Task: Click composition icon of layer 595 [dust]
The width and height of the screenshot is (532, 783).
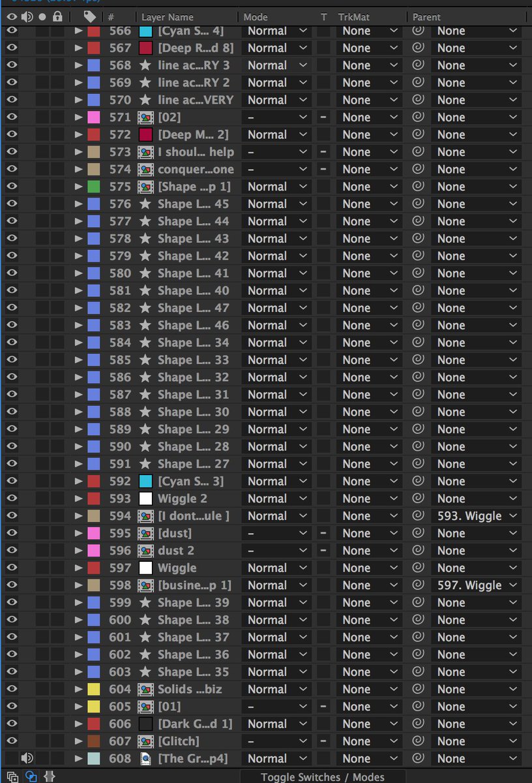Action: [x=145, y=533]
